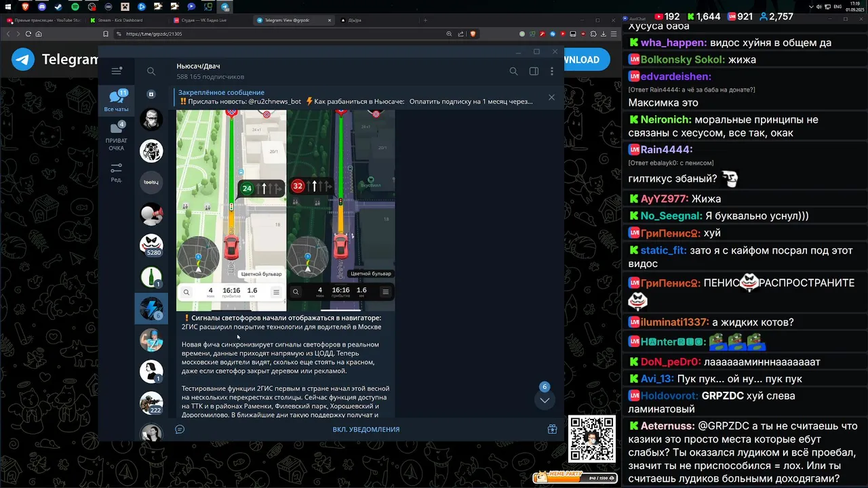Screen dimensions: 868x488
Task: Reload the browser page
Action: pyautogui.click(x=28, y=34)
